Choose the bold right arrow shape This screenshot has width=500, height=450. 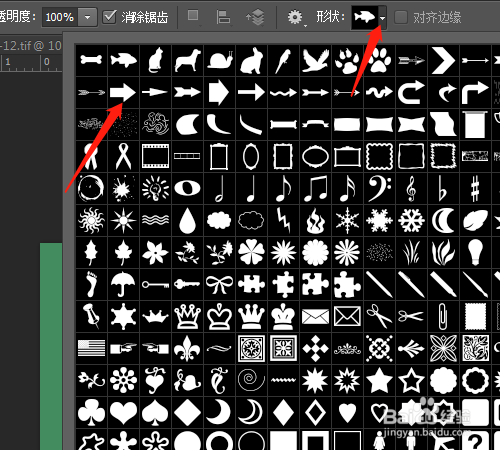(123, 92)
